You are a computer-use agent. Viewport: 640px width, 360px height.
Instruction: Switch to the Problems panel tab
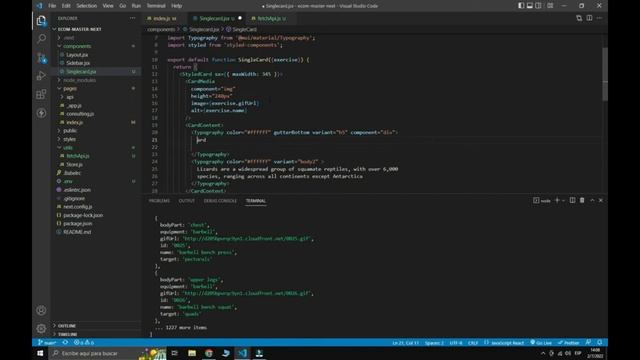click(x=159, y=201)
